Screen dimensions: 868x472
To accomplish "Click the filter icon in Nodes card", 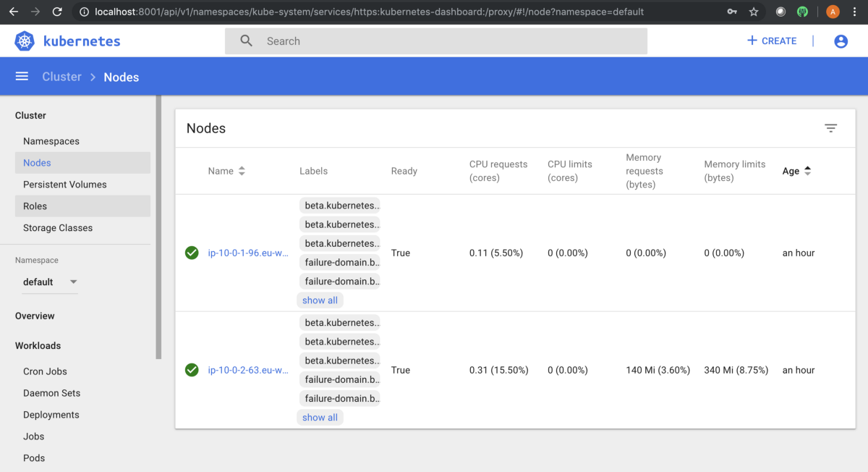I will [x=830, y=128].
